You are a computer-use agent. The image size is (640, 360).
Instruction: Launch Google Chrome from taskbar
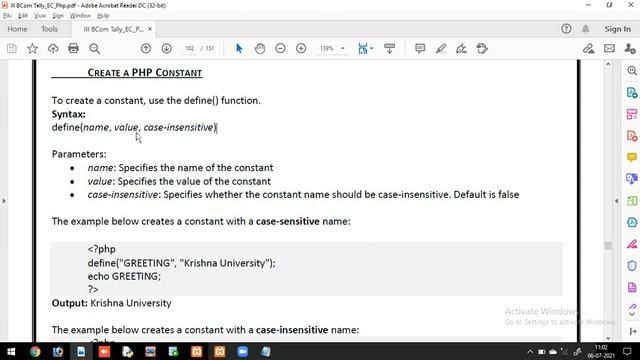point(35,351)
